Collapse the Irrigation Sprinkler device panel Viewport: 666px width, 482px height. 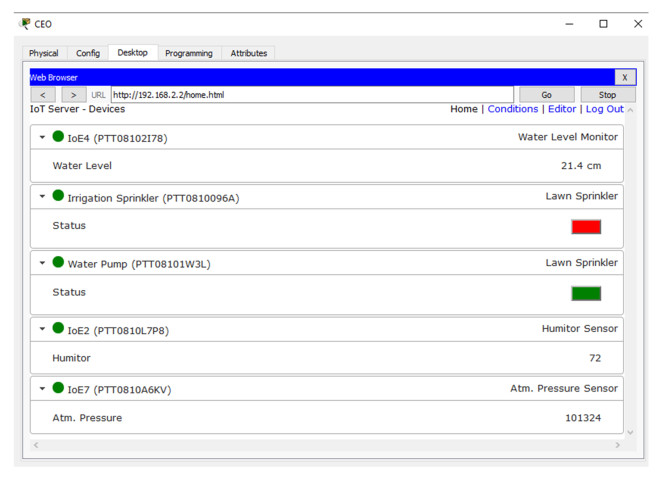pos(42,197)
